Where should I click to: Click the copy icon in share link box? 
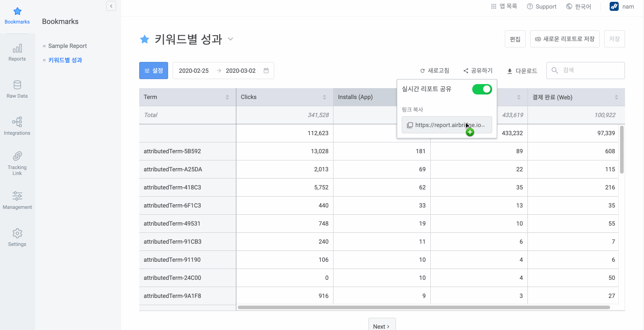[x=410, y=125]
